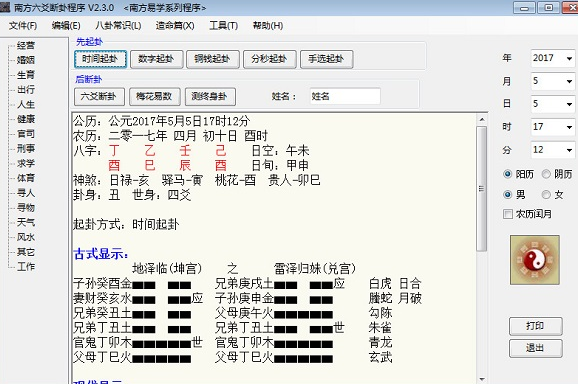
Task: Select 婚姻 in category tree
Action: coord(26,60)
